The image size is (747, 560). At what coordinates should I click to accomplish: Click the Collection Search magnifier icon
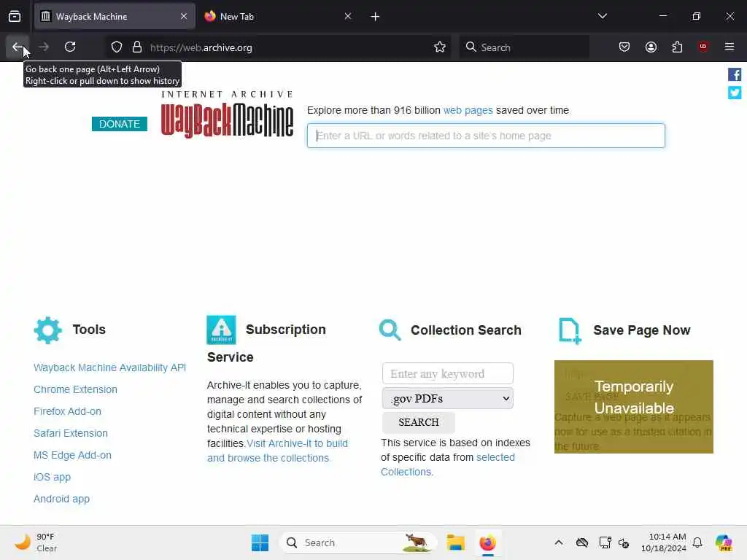coord(390,330)
